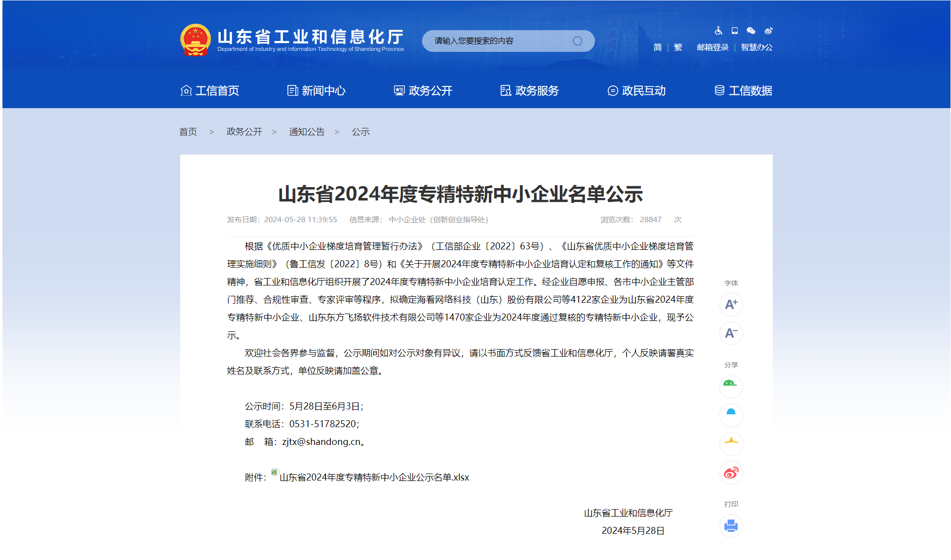This screenshot has width=951, height=560.
Task: Click the search magnifier icon
Action: click(x=578, y=41)
